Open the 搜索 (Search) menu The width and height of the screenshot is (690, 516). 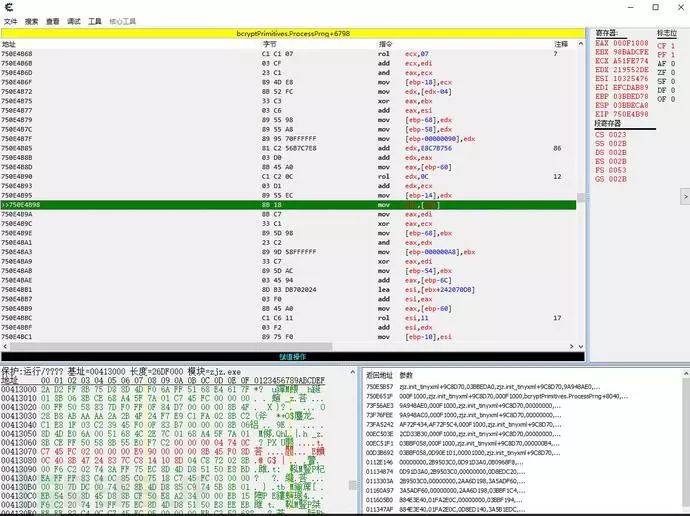pyautogui.click(x=31, y=21)
